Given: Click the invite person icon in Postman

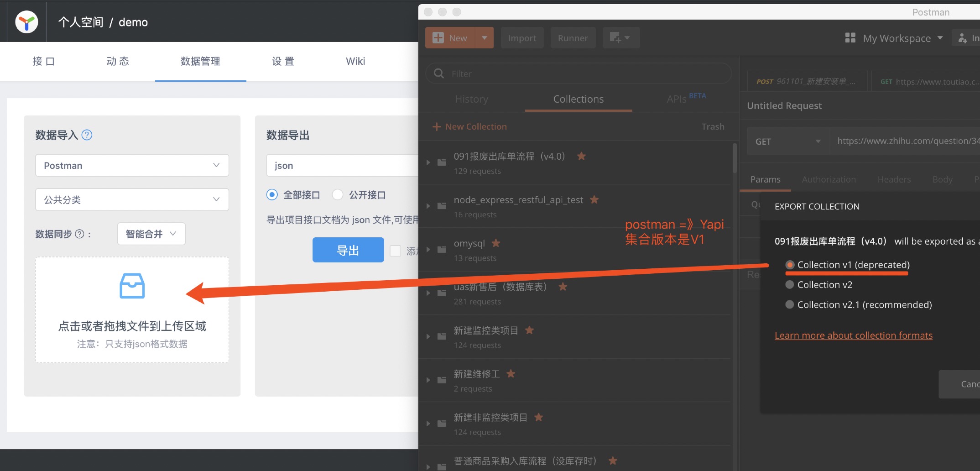Looking at the screenshot, I should pos(963,38).
